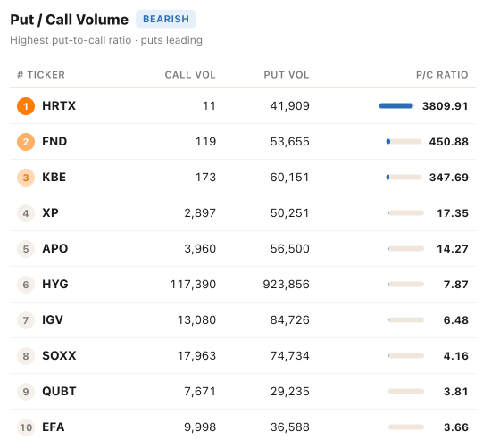The width and height of the screenshot is (483, 448).
Task: Click the rank 3 badge
Action: [26, 178]
